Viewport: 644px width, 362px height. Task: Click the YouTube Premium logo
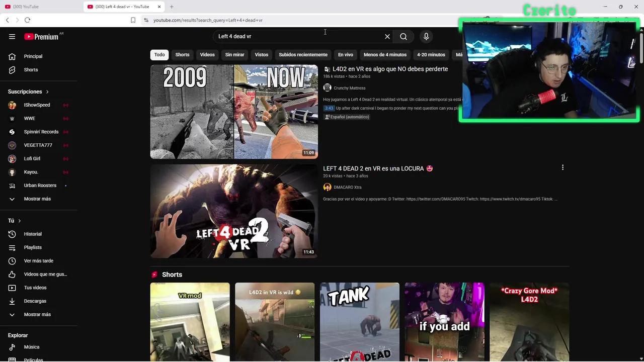click(41, 36)
